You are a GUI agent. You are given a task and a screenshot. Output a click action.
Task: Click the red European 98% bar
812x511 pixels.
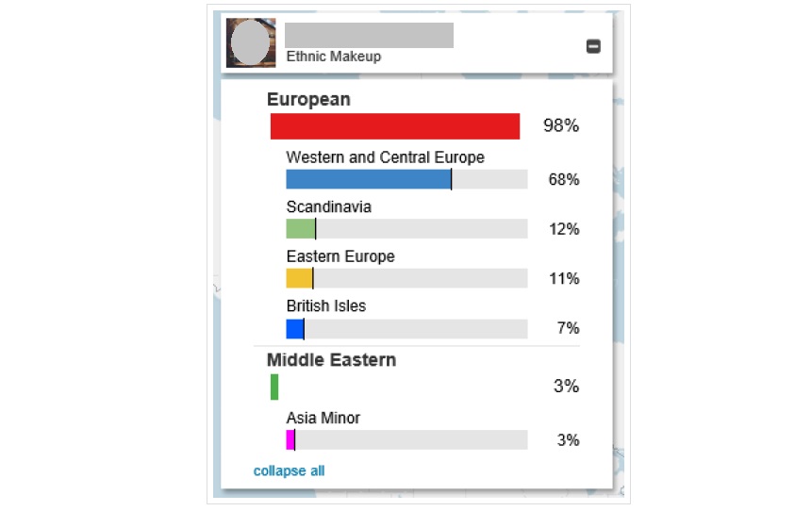click(394, 126)
